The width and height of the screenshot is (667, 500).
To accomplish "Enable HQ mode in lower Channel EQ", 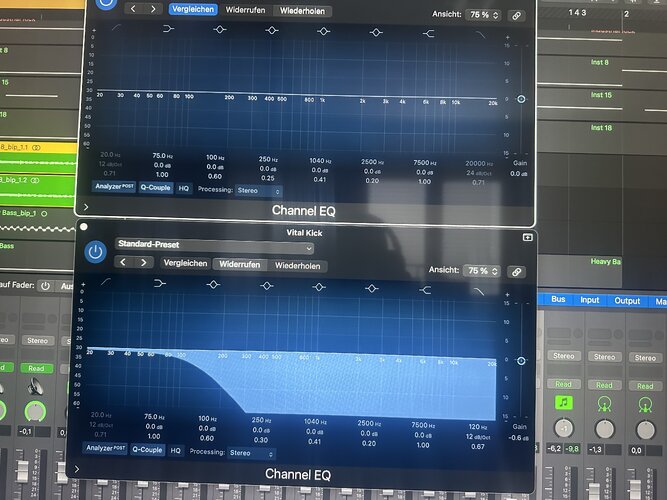I will [175, 450].
